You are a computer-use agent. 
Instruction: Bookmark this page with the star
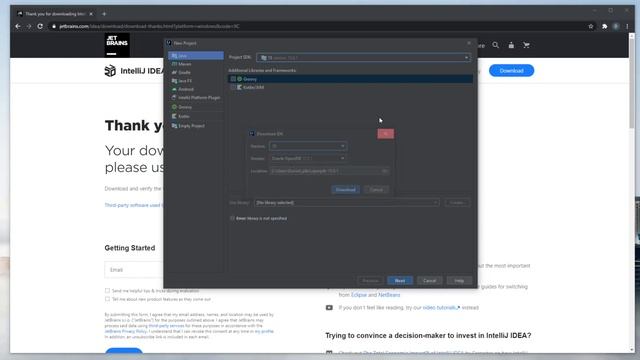pyautogui.click(x=591, y=26)
